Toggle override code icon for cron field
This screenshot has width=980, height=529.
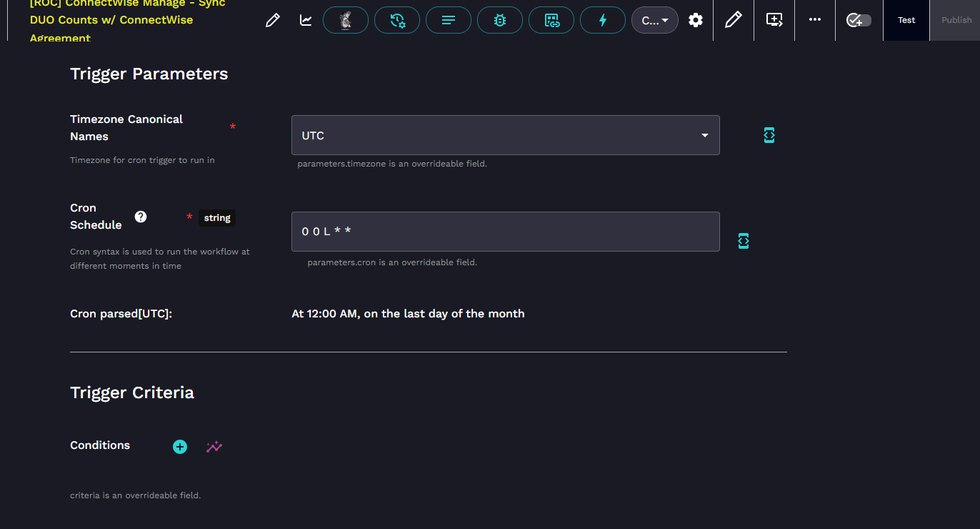[743, 241]
